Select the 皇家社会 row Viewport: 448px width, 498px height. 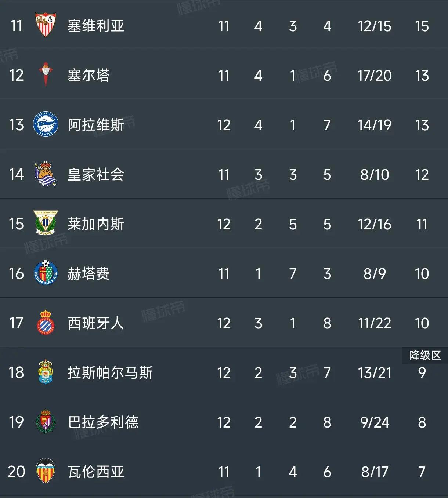(x=220, y=175)
